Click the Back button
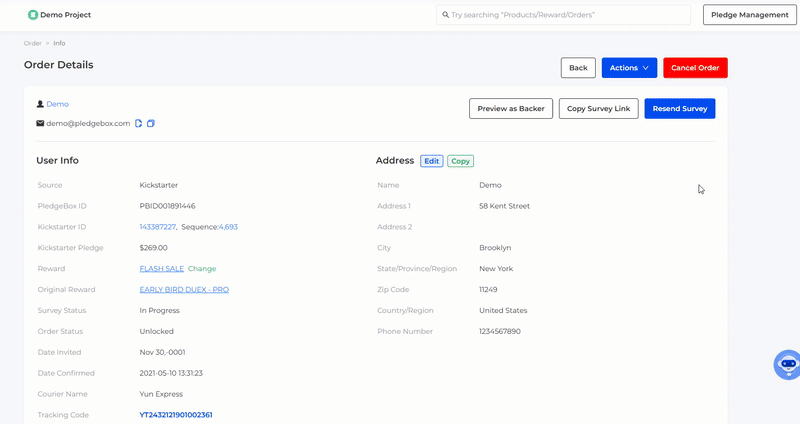Viewport: 800px width, 424px height. tap(578, 68)
